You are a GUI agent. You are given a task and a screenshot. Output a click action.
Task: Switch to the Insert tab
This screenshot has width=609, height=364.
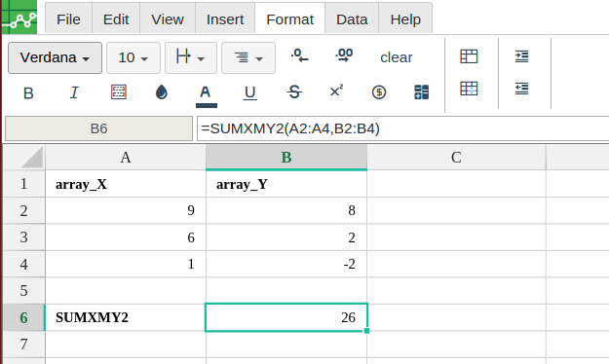pyautogui.click(x=225, y=19)
